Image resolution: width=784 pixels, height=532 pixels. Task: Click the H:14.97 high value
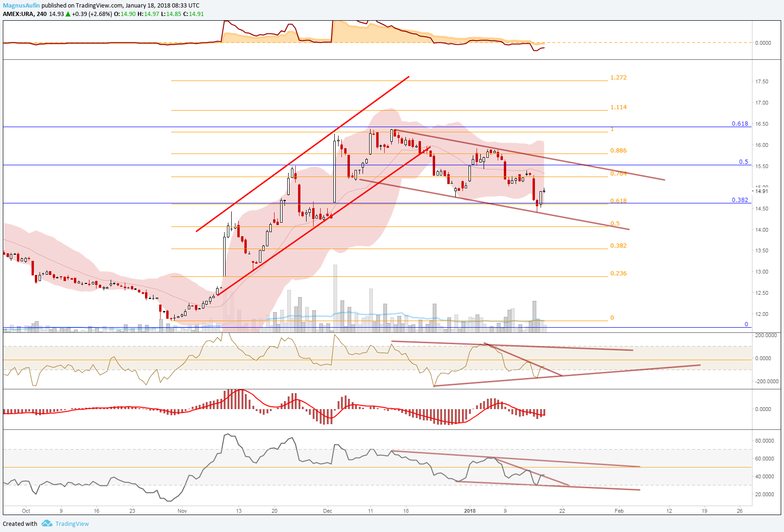coord(148,14)
